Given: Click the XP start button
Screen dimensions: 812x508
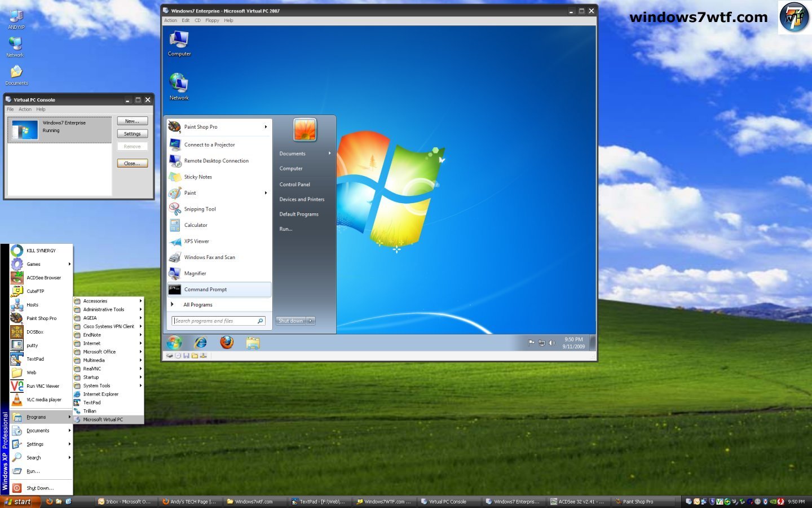Looking at the screenshot, I should pyautogui.click(x=20, y=502).
